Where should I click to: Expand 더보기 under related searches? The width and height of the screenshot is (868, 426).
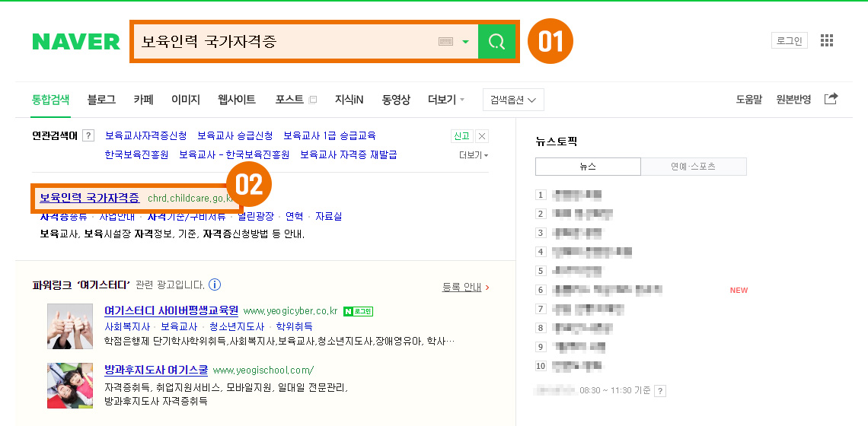[x=473, y=155]
